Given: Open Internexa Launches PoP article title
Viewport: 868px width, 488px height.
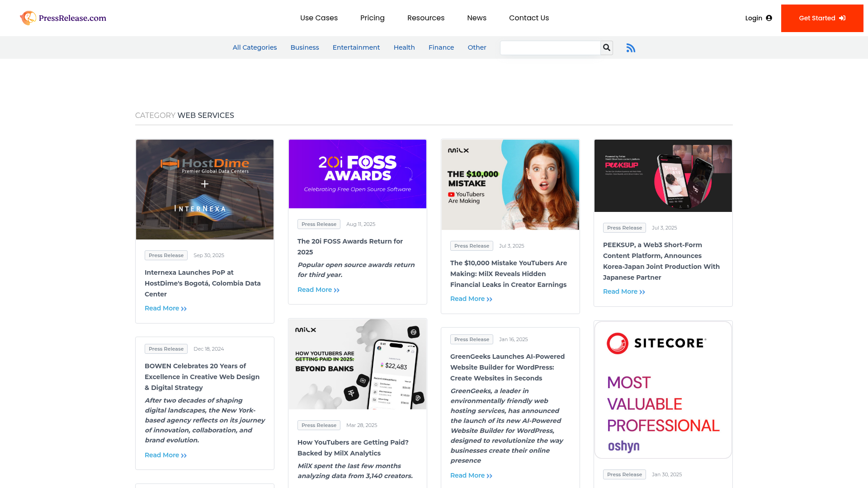Looking at the screenshot, I should [x=203, y=283].
